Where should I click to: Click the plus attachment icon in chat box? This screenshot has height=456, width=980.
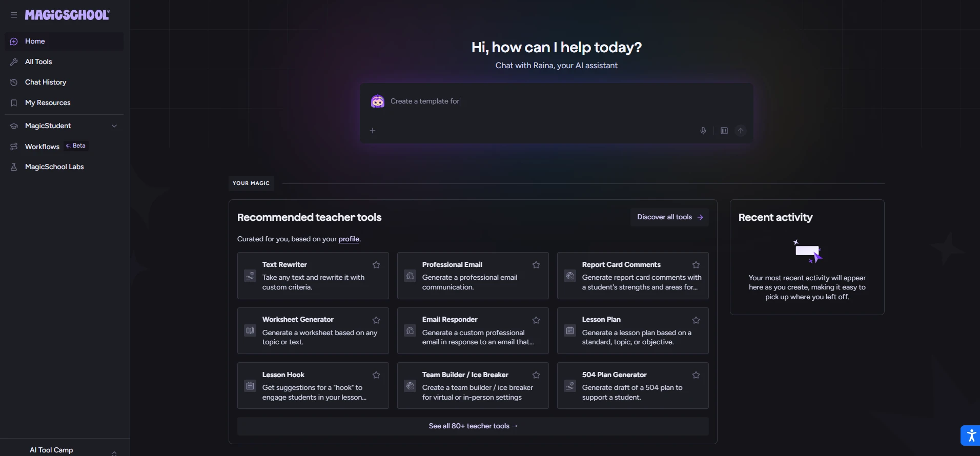[x=373, y=131]
